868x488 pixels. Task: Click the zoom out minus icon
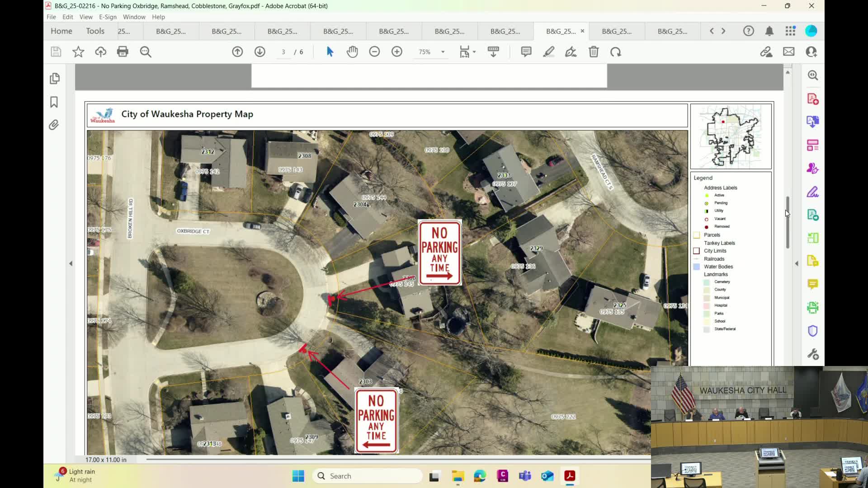click(x=374, y=52)
